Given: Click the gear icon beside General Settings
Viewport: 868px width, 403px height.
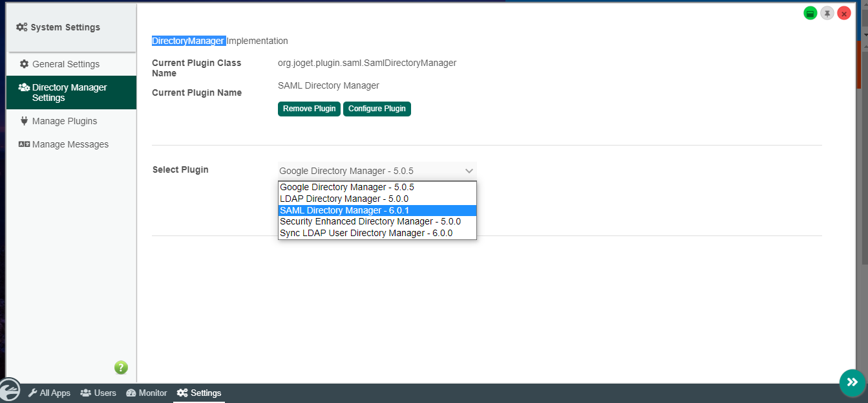Looking at the screenshot, I should point(25,64).
